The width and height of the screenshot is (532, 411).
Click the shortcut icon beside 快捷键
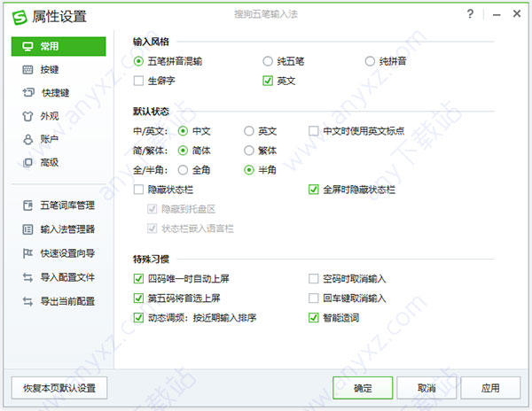click(28, 92)
